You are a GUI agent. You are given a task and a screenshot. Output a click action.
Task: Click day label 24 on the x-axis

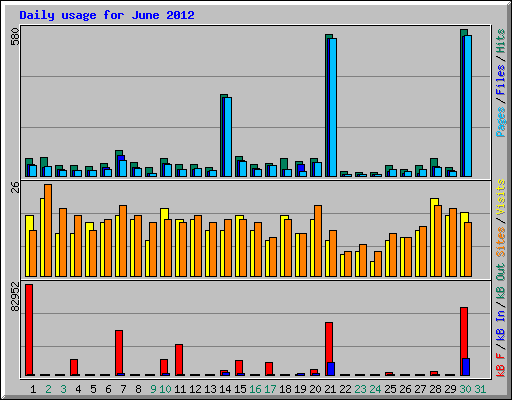pos(375,389)
